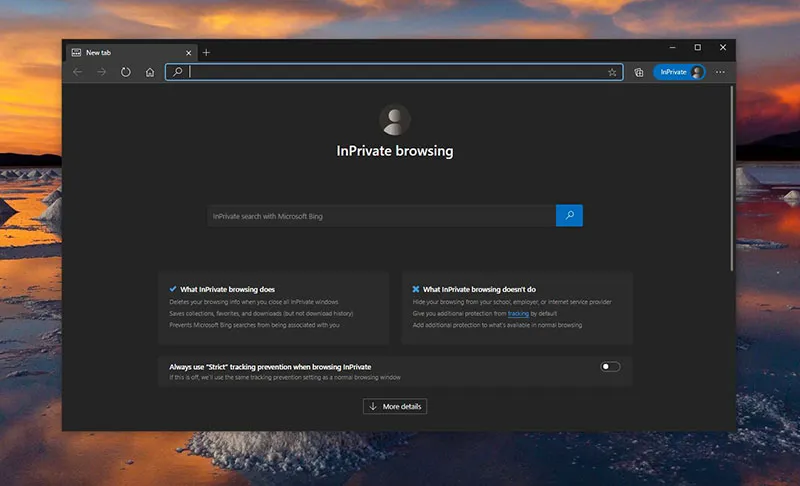This screenshot has width=800, height=486.
Task: Refresh the page with the reload icon
Action: (x=126, y=72)
